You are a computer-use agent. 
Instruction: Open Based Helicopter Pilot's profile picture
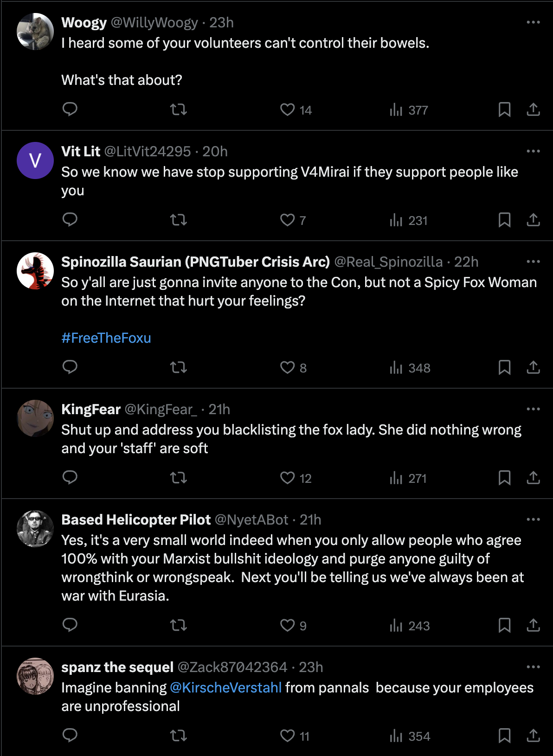tap(35, 529)
